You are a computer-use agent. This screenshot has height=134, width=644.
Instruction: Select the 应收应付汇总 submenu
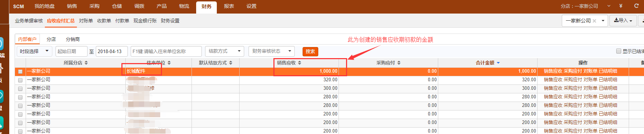(x=61, y=21)
